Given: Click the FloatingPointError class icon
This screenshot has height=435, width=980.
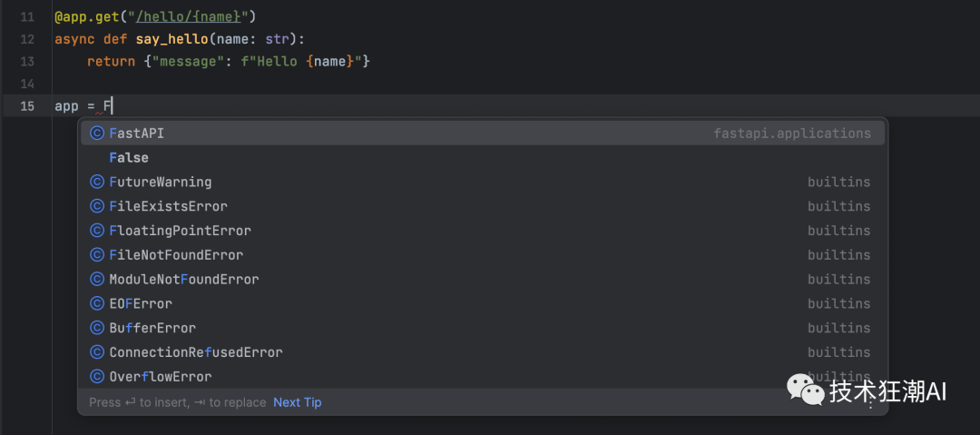Looking at the screenshot, I should pos(97,231).
